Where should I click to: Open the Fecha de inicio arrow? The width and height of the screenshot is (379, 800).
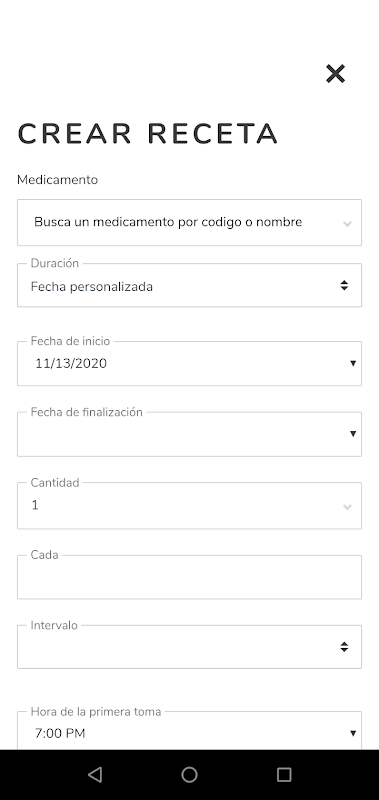point(352,364)
